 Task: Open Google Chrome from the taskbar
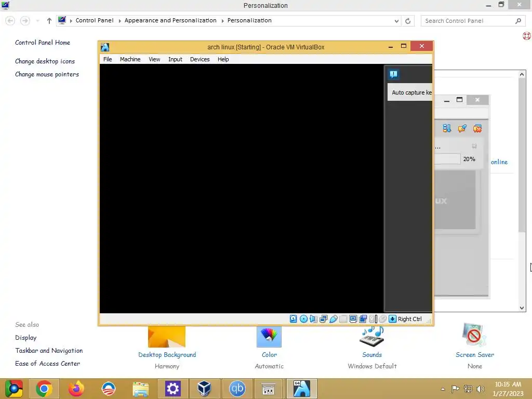44,389
